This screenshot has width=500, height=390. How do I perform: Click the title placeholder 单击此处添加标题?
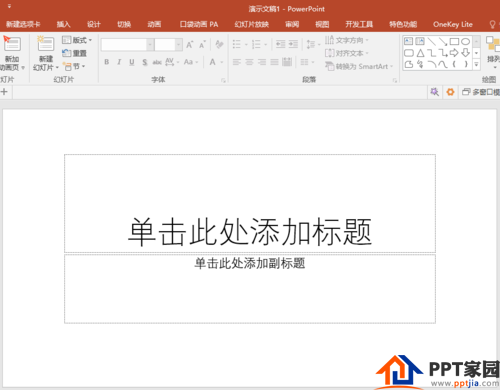click(250, 232)
